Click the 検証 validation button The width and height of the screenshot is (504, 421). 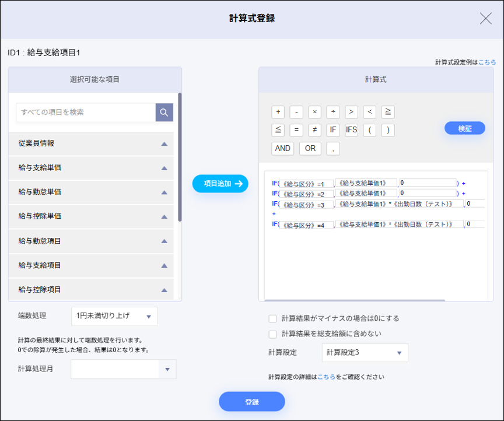(x=464, y=128)
